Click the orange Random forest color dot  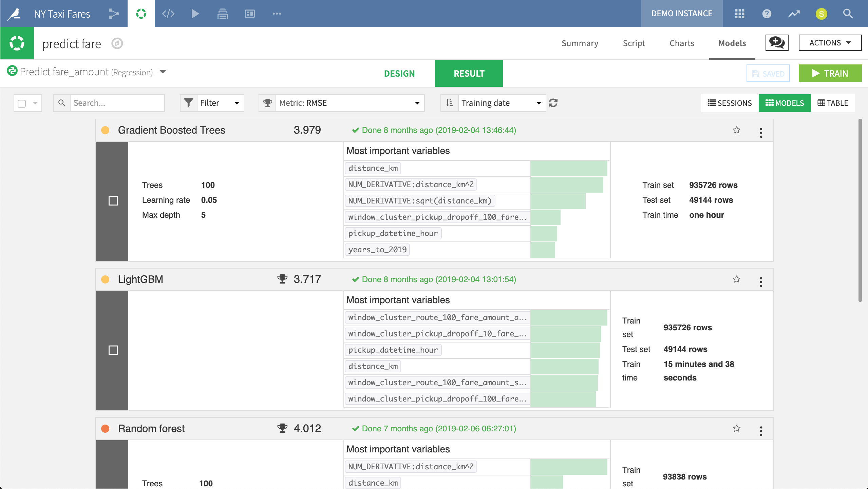[x=106, y=428]
